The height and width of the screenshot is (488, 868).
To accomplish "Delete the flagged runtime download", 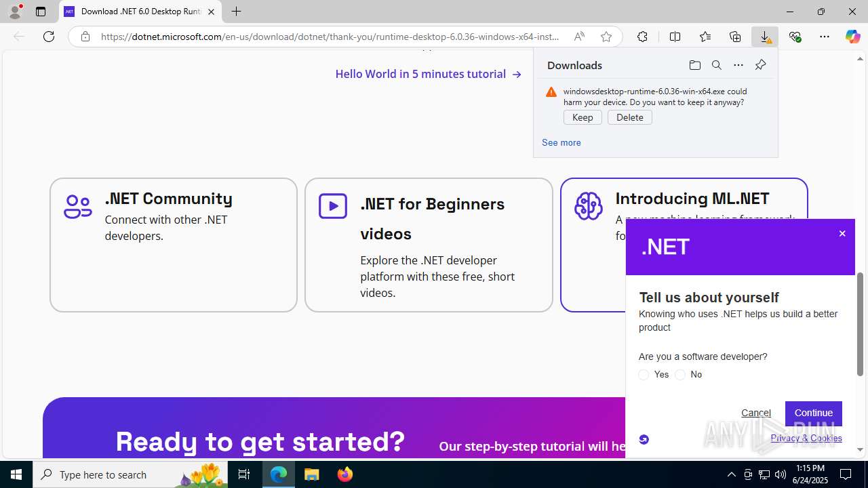I will tap(630, 117).
